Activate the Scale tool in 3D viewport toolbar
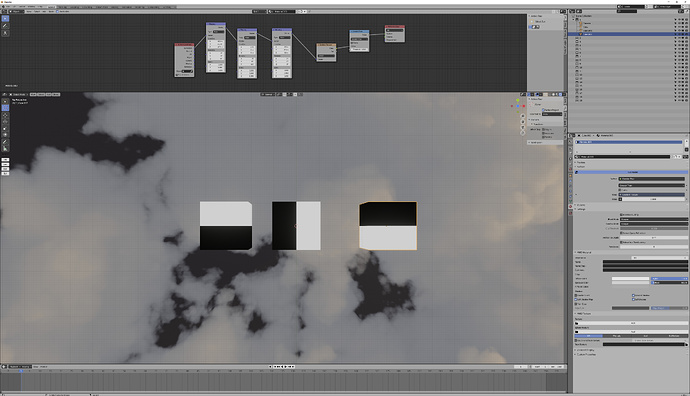This screenshot has width=690, height=396. [x=5, y=128]
